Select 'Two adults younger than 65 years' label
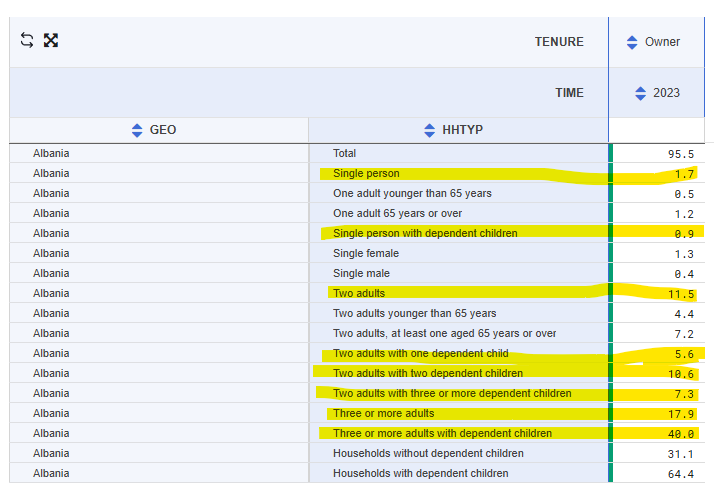 pyautogui.click(x=414, y=314)
